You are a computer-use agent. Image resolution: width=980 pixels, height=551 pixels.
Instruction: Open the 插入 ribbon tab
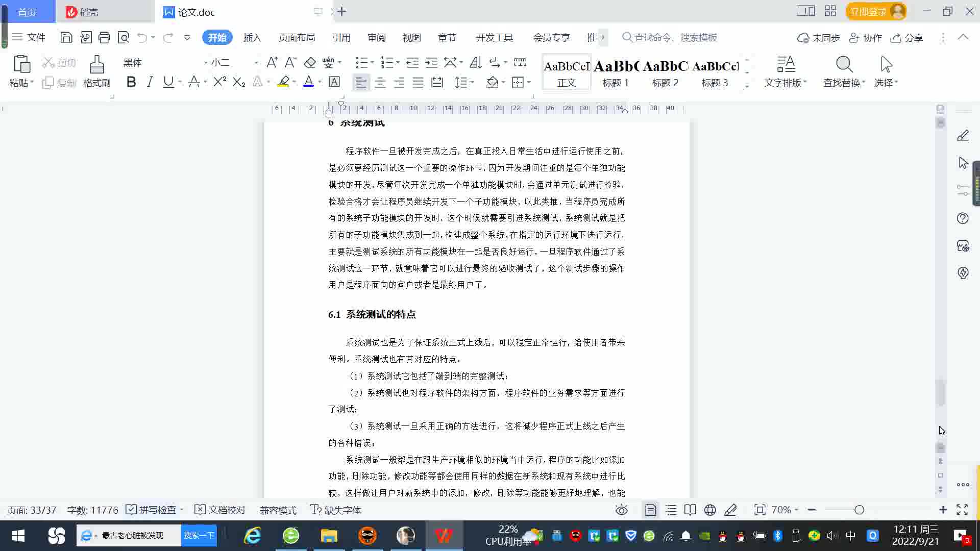point(252,37)
